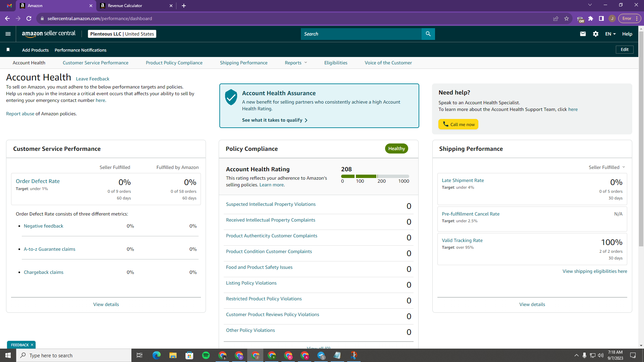Open a new browser tab
This screenshot has width=644, height=362.
click(184, 6)
